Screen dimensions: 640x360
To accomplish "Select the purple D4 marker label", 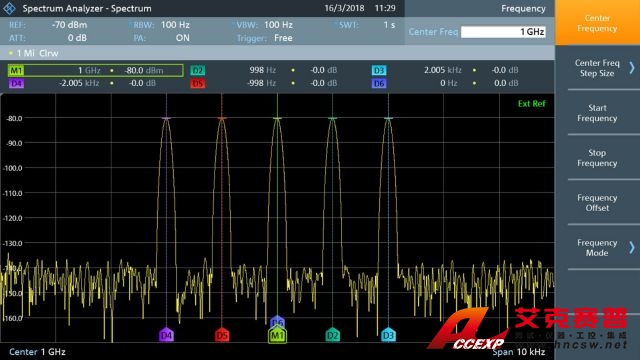I will 16,84.
